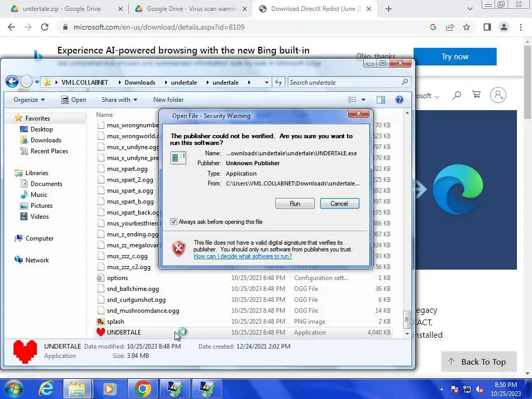Open the view options dropdown arrow
Viewport: 532px width, 399px height.
363,100
